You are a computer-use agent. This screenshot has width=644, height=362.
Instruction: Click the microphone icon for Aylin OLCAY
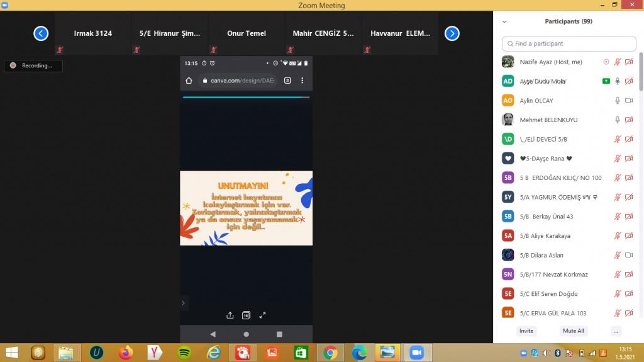(618, 101)
